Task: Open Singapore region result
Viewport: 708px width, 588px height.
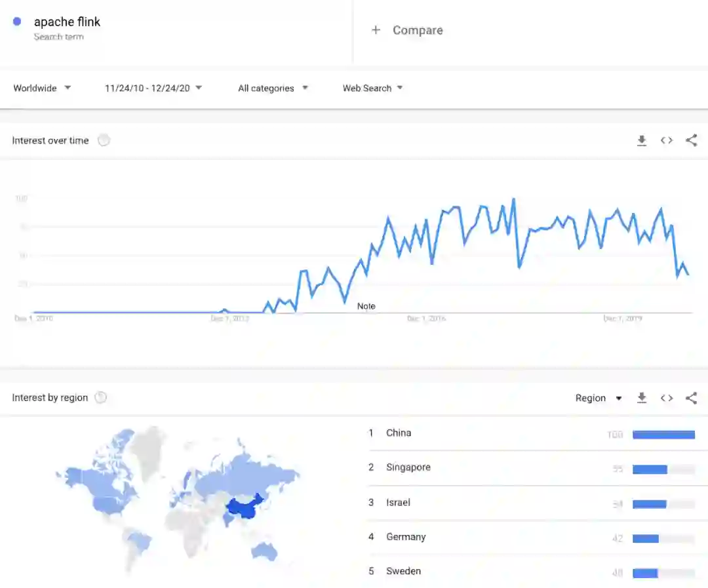Action: (x=408, y=467)
